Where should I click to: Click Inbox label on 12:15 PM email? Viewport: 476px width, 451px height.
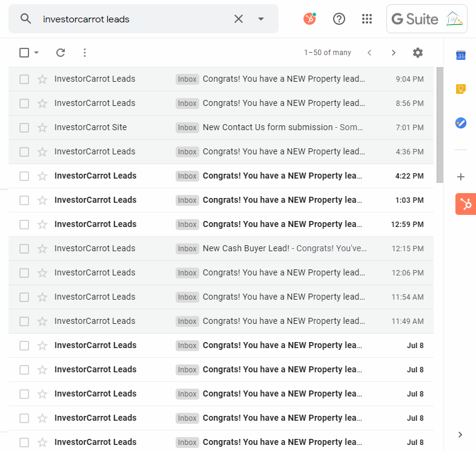pyautogui.click(x=187, y=249)
